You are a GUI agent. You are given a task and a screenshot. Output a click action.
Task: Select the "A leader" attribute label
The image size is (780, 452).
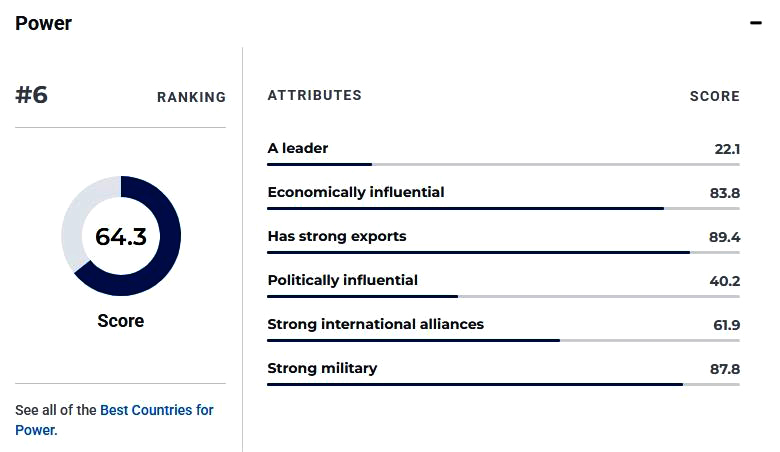click(x=298, y=148)
